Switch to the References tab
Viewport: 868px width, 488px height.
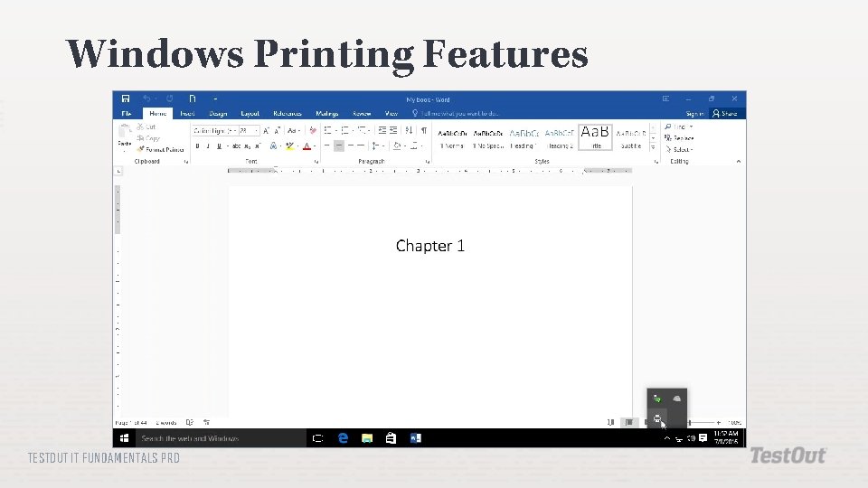288,114
